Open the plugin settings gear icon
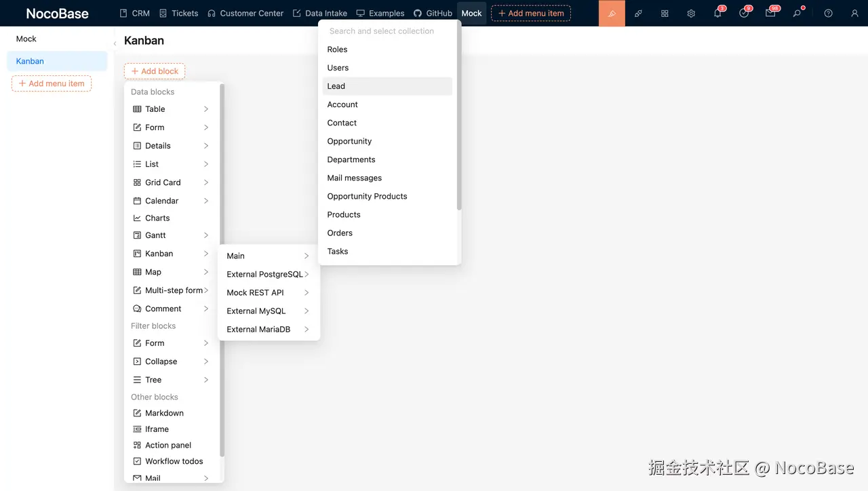The image size is (868, 491). tap(691, 13)
